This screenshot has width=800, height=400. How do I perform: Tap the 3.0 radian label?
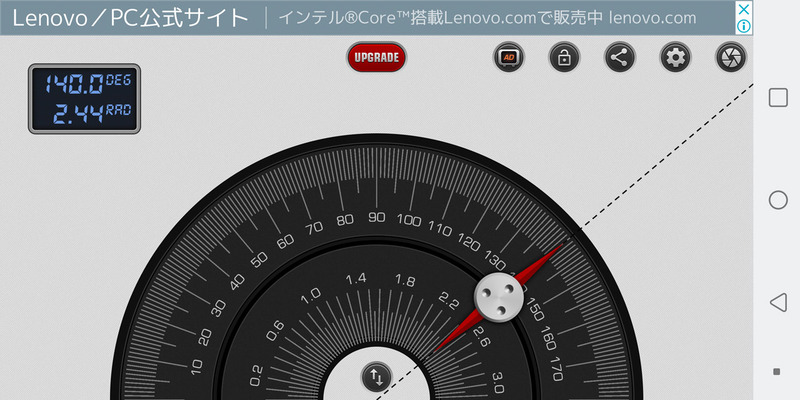click(498, 383)
